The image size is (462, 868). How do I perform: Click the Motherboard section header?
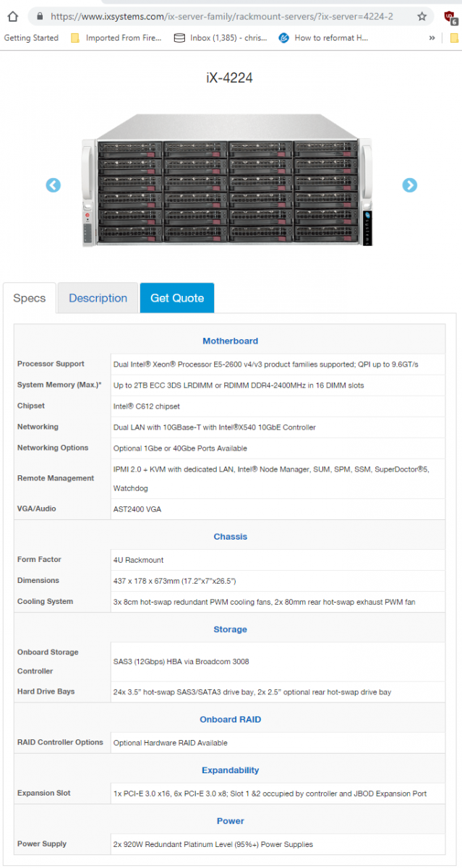tap(230, 341)
